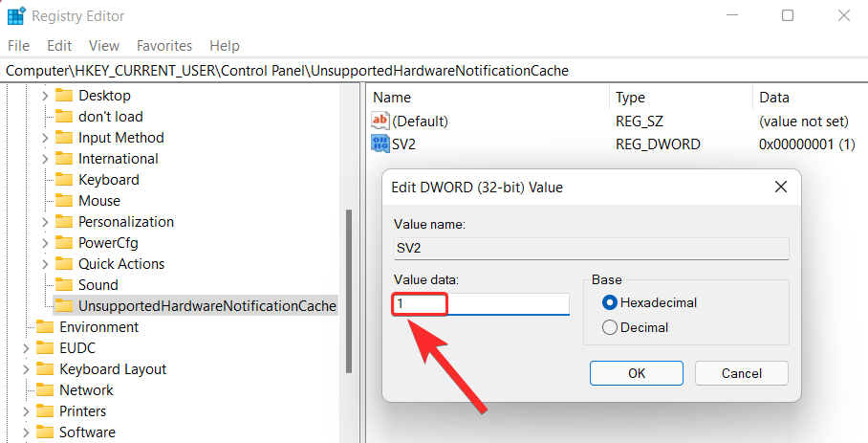Image resolution: width=868 pixels, height=443 pixels.
Task: Click the don't load folder icon
Action: (x=64, y=117)
